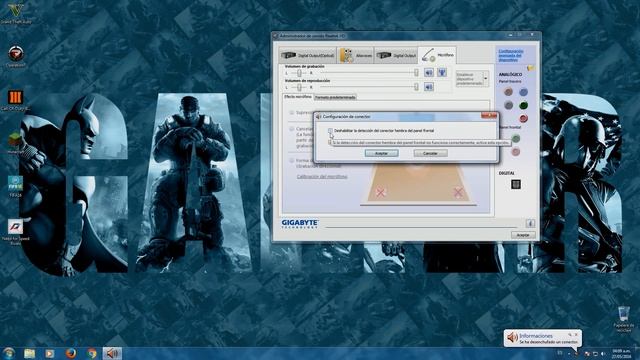Open the Efecto micrófono sub-tab
This screenshot has height=360, width=640.
point(298,97)
